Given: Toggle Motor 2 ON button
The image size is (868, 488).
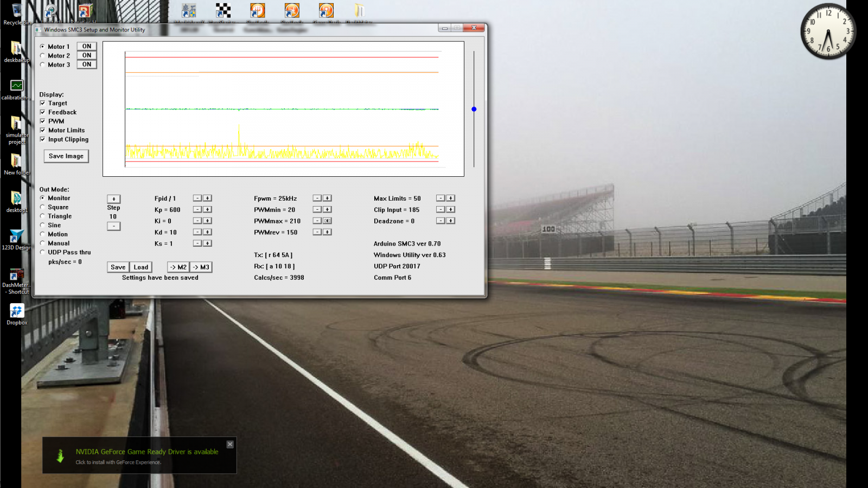Looking at the screenshot, I should click(x=87, y=55).
